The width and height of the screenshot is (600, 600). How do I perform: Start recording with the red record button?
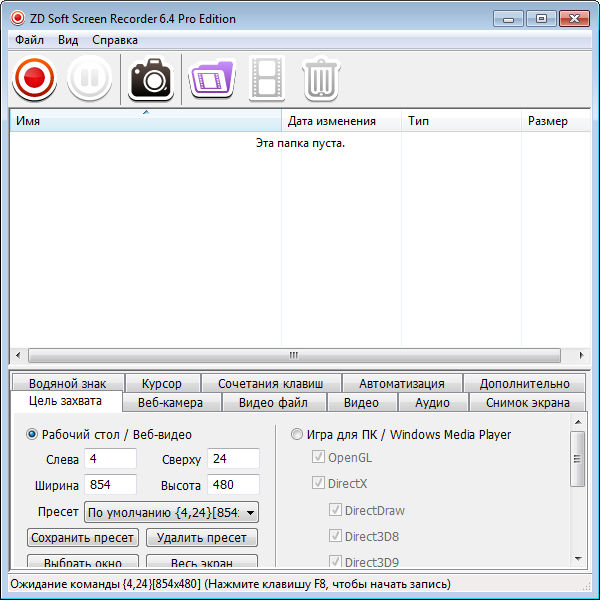(35, 78)
